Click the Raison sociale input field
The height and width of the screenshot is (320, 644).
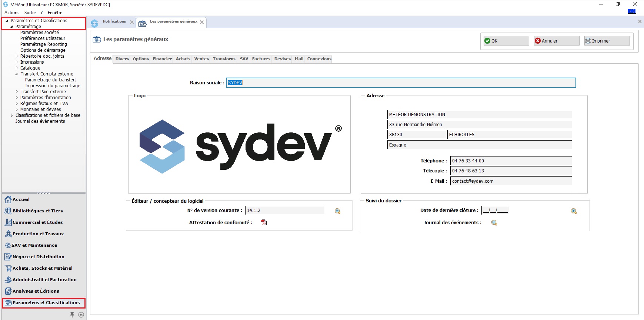(x=401, y=82)
